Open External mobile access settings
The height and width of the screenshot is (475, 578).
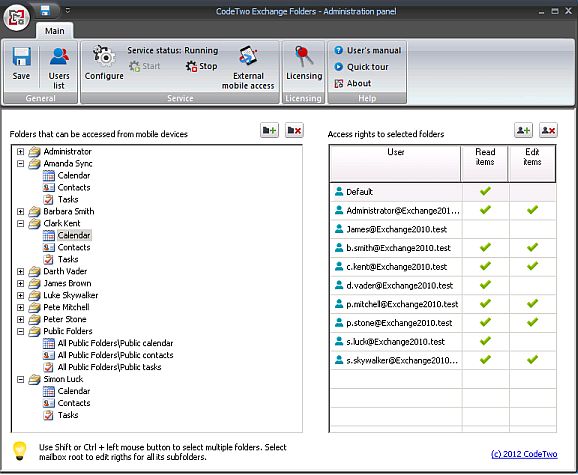tap(248, 68)
